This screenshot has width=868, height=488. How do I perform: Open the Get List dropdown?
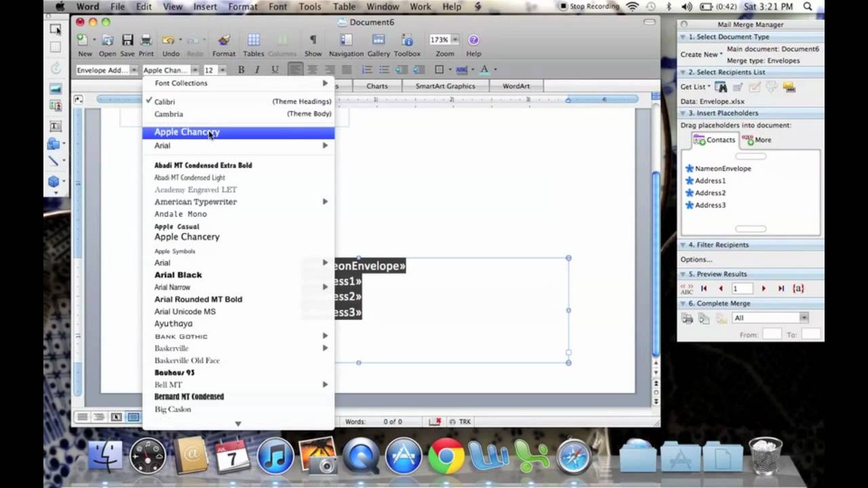tap(696, 87)
